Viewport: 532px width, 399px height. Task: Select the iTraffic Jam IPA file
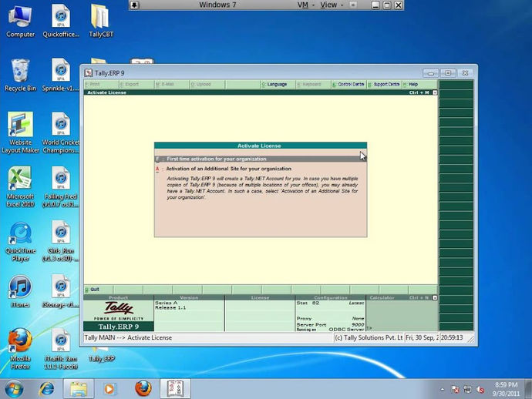pos(61,348)
